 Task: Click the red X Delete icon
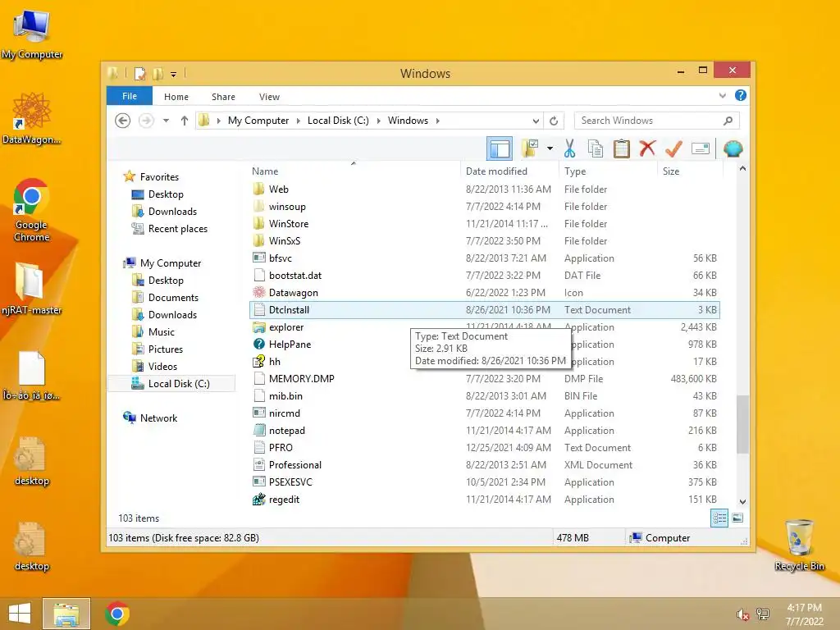[647, 148]
